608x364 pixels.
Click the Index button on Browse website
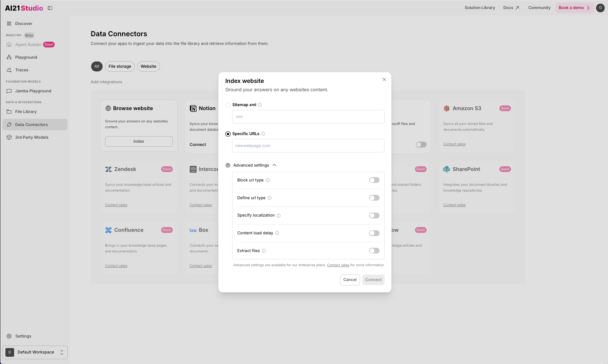coord(139,141)
